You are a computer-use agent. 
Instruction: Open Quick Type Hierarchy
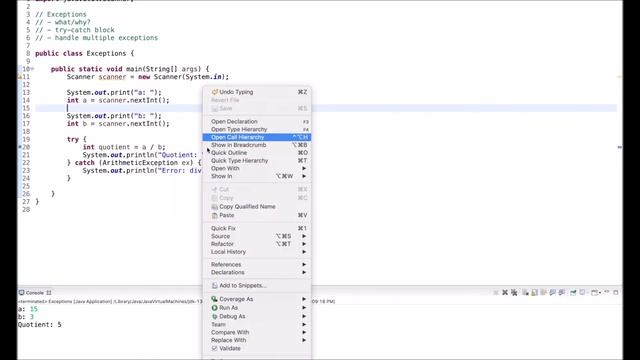pos(257,161)
